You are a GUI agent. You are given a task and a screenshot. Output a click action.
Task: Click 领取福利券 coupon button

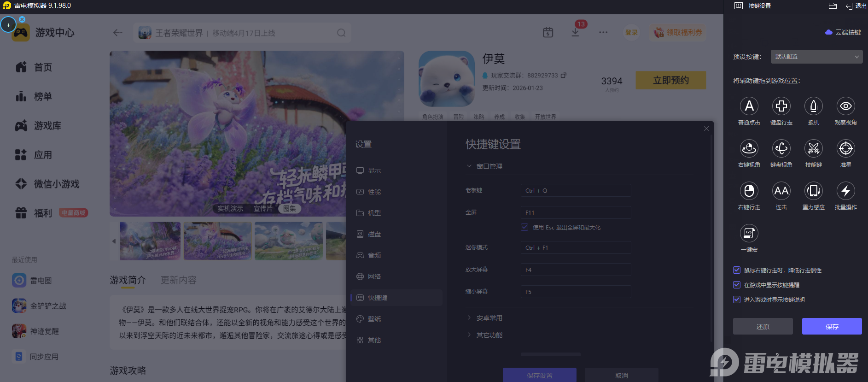coord(678,32)
